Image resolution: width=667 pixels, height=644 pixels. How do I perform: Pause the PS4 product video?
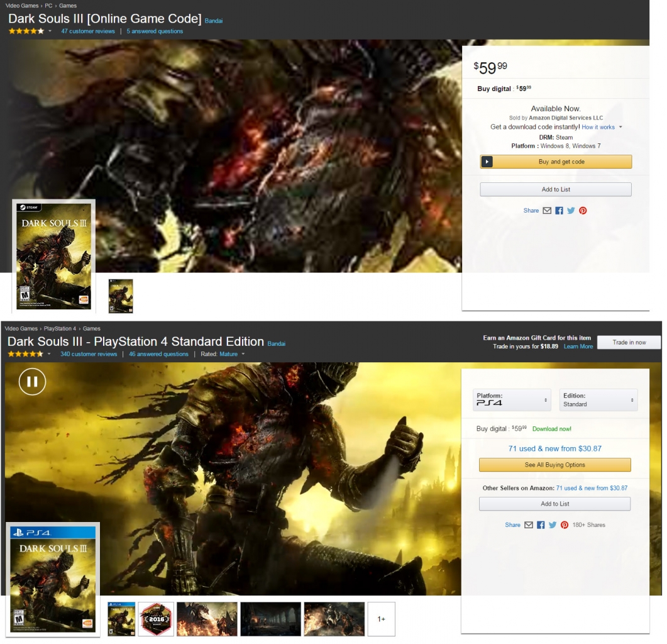tap(32, 382)
